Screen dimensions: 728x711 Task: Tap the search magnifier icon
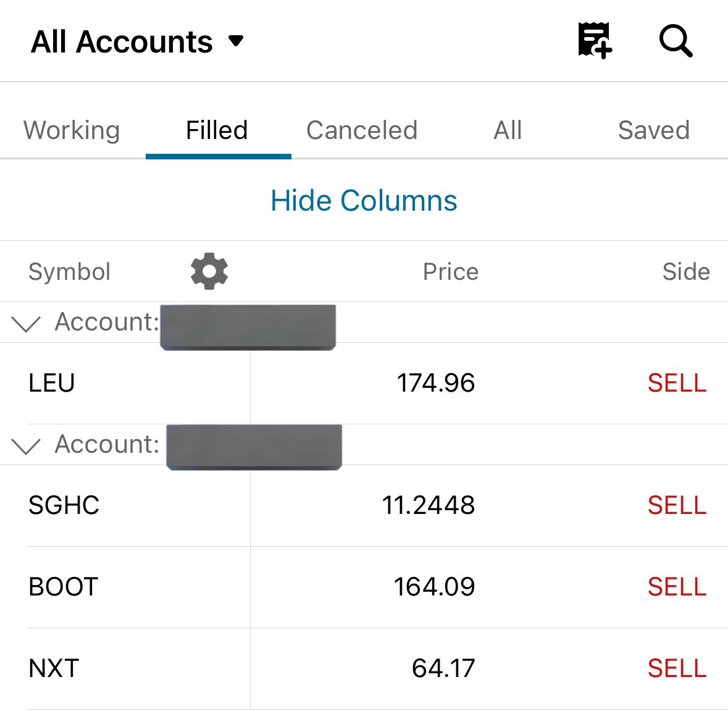676,41
